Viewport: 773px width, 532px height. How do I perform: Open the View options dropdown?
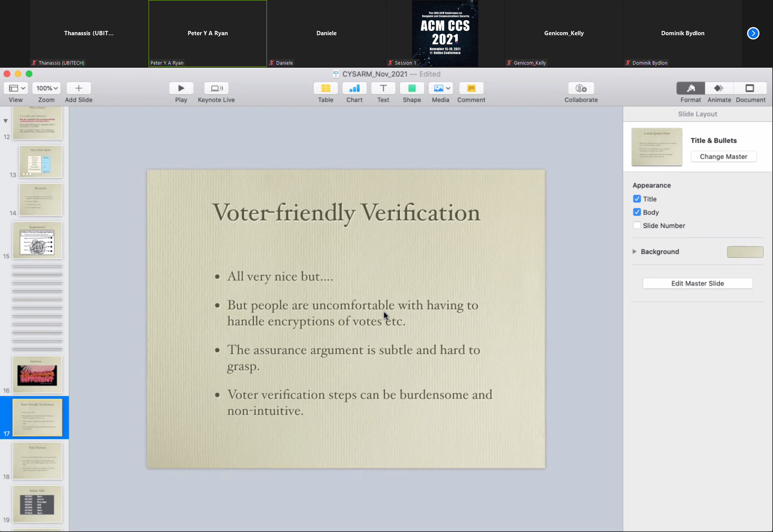(16, 88)
